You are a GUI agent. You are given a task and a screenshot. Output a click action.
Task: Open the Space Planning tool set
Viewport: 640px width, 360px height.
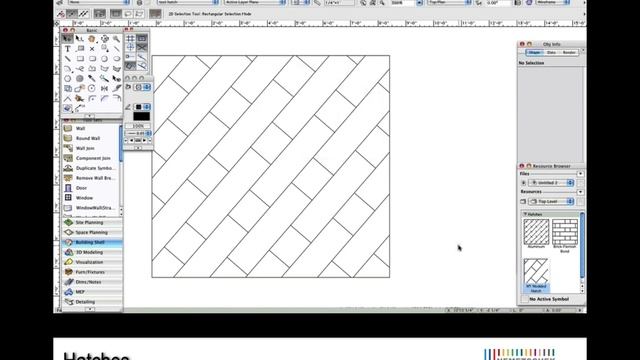coord(92,232)
